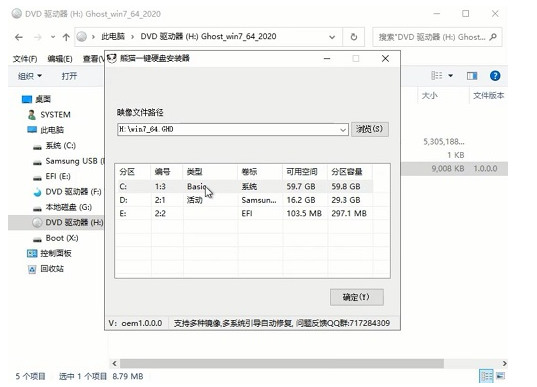Close the installer dialog
The width and height of the screenshot is (537, 387).
[385, 59]
